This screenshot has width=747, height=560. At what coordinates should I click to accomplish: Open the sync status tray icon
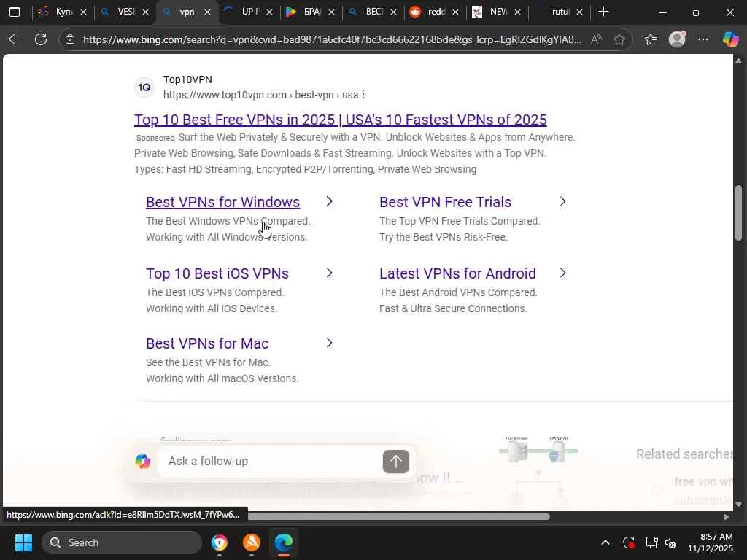628,542
